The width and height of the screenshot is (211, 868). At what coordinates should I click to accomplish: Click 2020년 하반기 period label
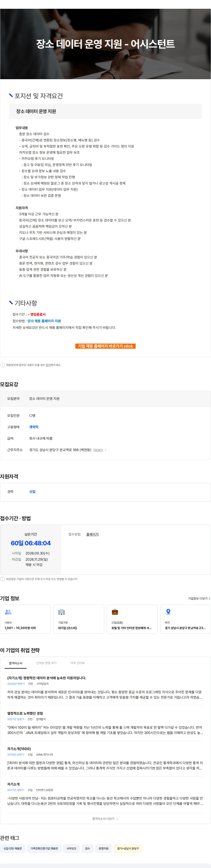tap(16, 684)
